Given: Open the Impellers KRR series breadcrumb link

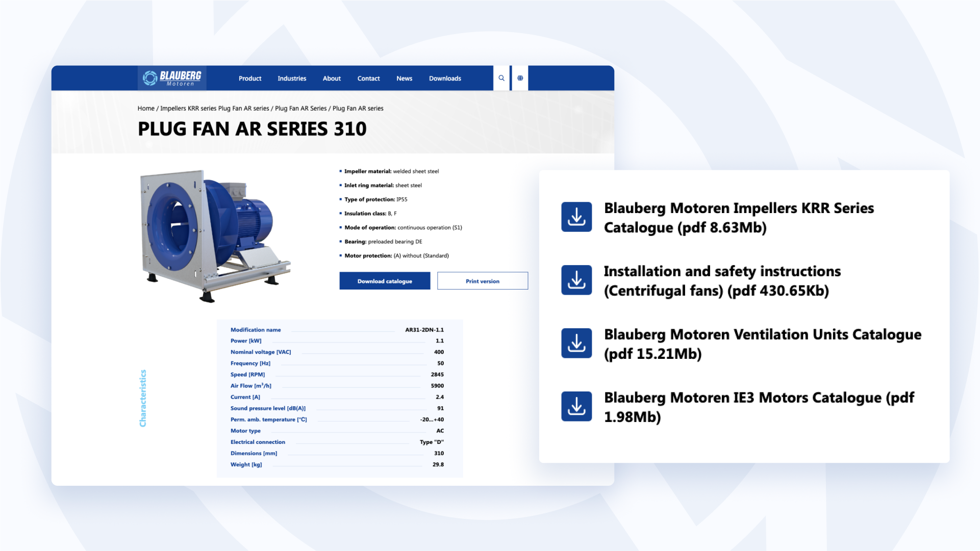Looking at the screenshot, I should (215, 109).
